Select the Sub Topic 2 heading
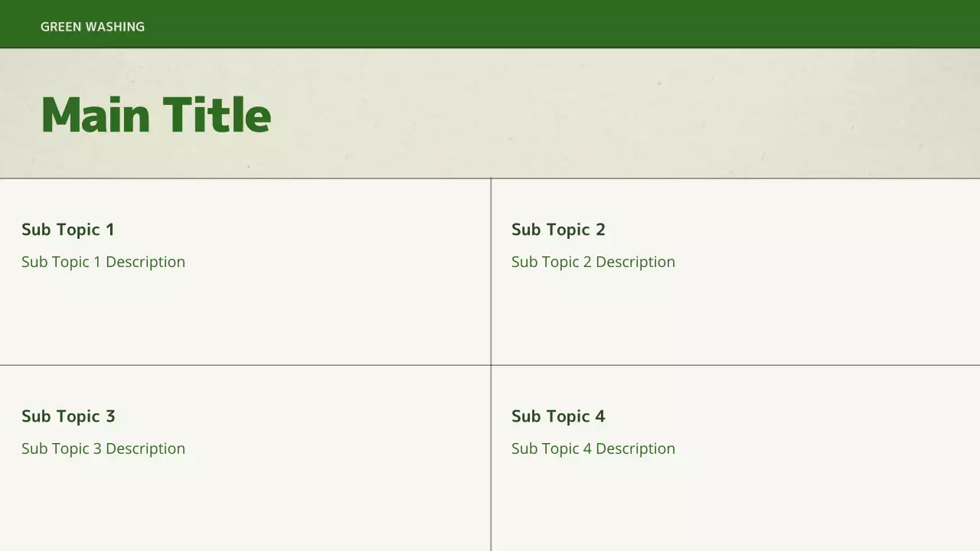This screenshot has width=980, height=551. [x=558, y=230]
